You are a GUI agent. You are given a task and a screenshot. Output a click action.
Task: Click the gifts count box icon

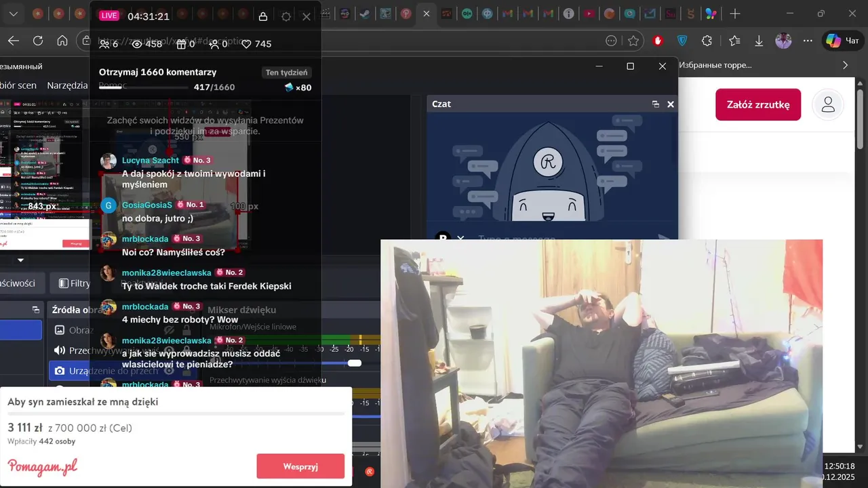[181, 44]
